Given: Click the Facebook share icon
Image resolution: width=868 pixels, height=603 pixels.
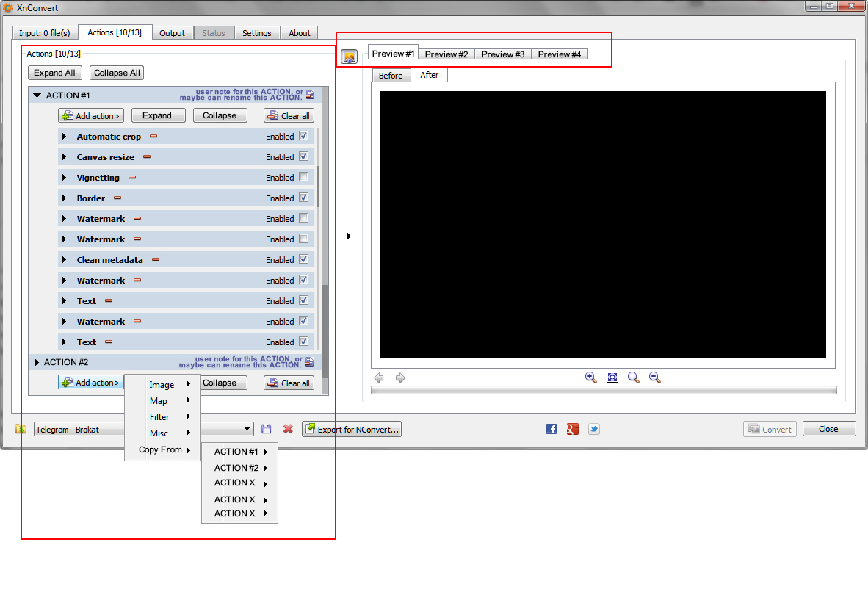Looking at the screenshot, I should click(551, 429).
